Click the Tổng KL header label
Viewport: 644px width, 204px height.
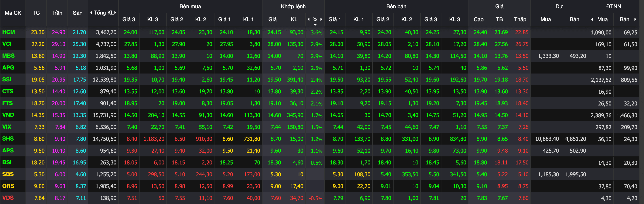click(x=104, y=13)
